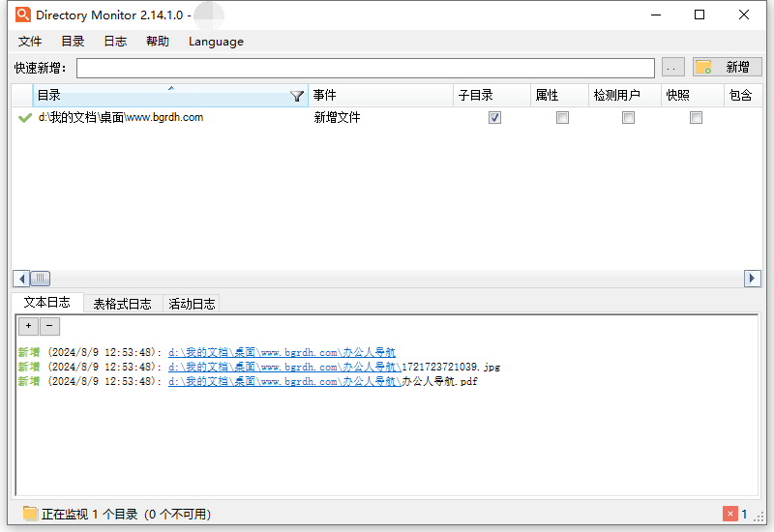Open the path link before 办公人导航.pdf
Screen dimensions: 774x532
[284, 381]
